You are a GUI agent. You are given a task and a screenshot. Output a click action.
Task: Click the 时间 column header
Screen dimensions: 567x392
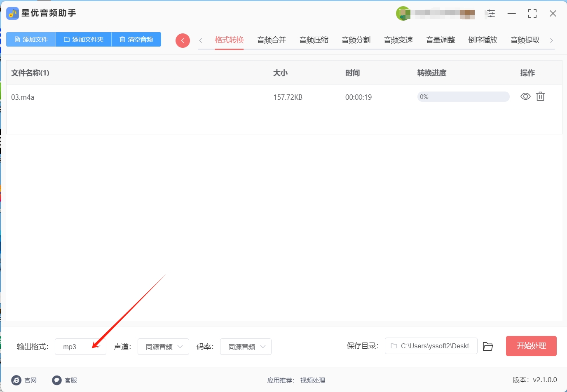[352, 73]
